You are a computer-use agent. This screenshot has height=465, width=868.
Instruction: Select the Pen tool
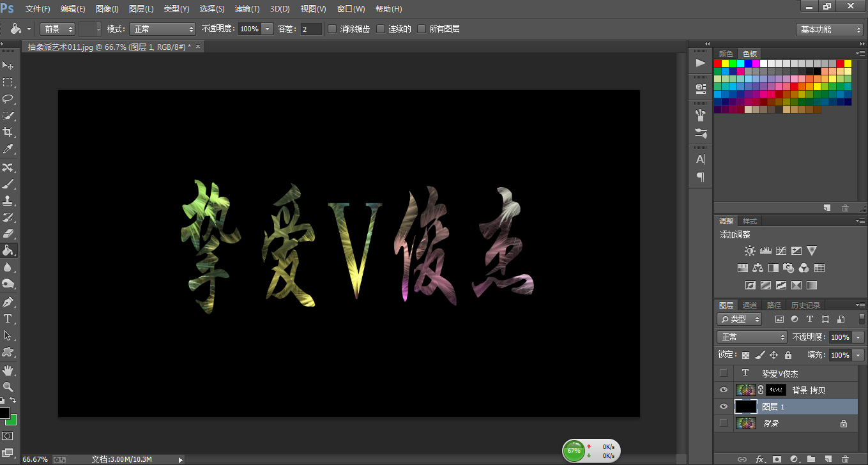8,301
